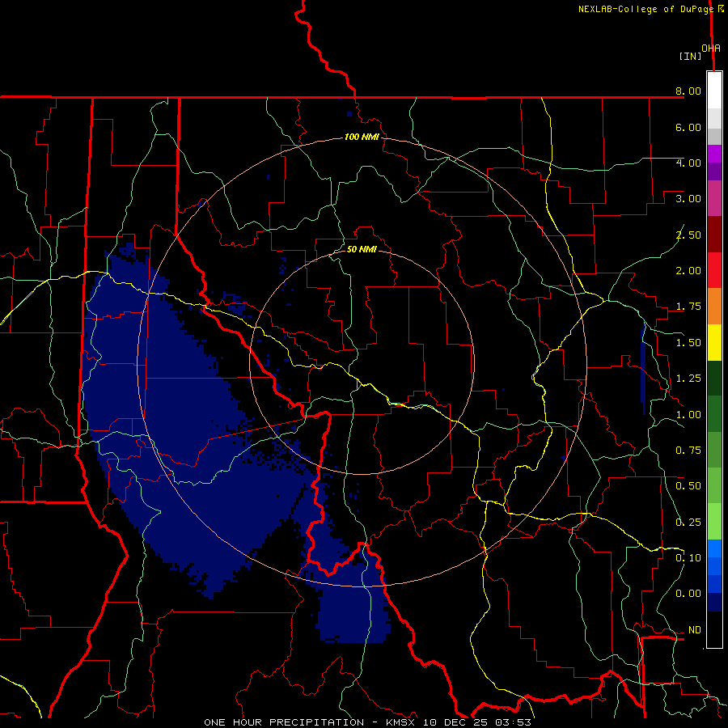Pick the white swatch at legend top
This screenshot has height=728, width=728.
714,91
